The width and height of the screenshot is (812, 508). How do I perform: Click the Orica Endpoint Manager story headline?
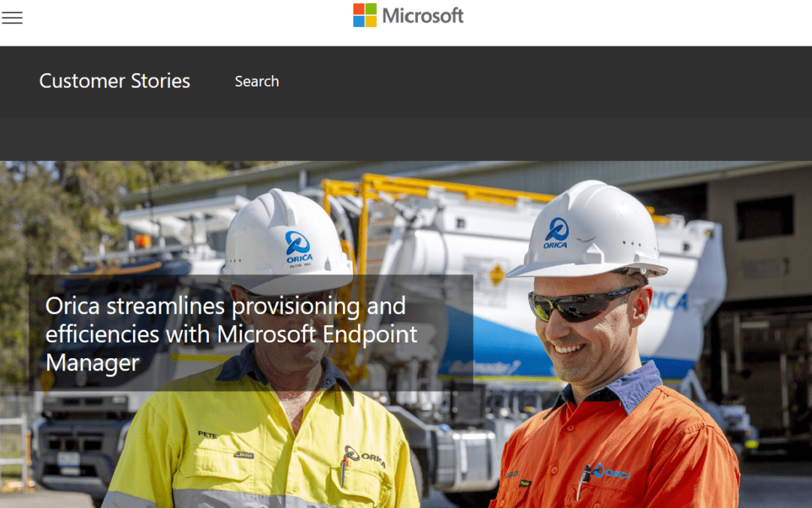(x=231, y=334)
